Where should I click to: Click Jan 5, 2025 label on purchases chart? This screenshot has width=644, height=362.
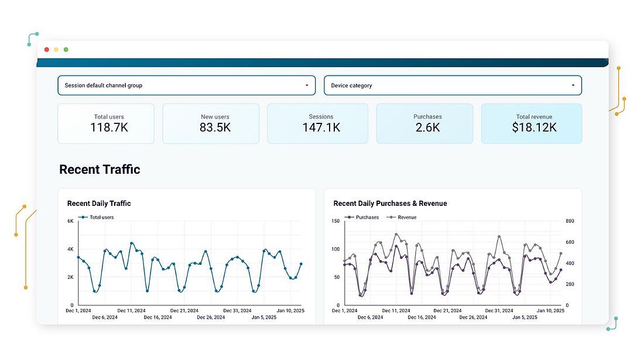[x=525, y=318]
